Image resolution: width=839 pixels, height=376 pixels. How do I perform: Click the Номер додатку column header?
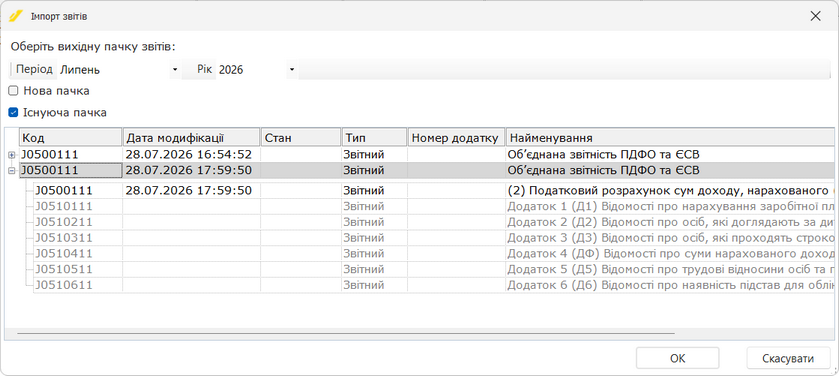pyautogui.click(x=456, y=138)
